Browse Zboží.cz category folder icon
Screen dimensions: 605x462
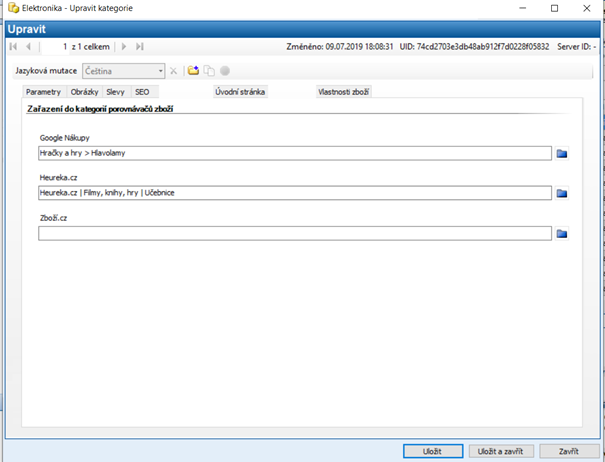pyautogui.click(x=561, y=233)
